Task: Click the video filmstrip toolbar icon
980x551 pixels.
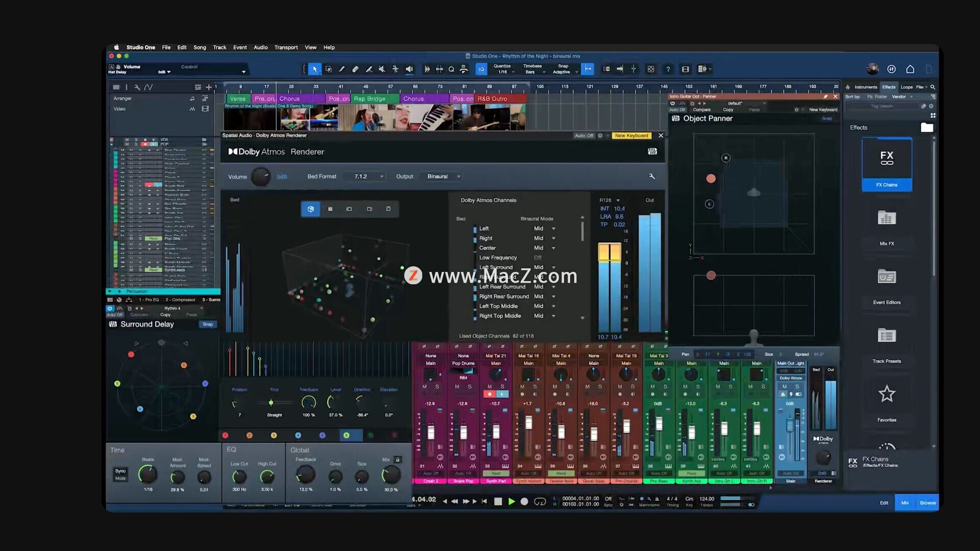Action: pos(685,69)
